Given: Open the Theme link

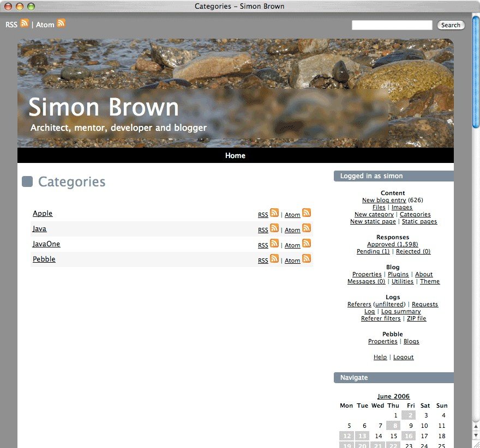Looking at the screenshot, I should [x=429, y=281].
